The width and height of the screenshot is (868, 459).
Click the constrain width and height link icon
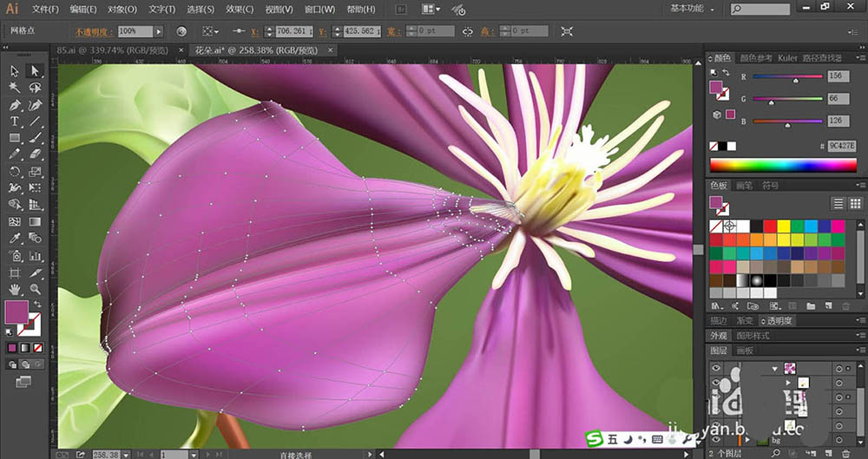tap(468, 31)
